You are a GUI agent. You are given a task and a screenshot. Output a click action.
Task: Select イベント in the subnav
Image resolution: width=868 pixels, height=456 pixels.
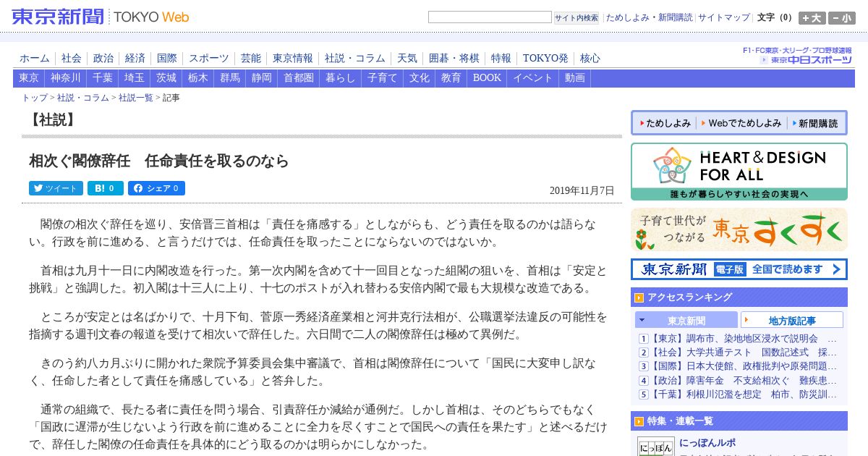coord(533,78)
